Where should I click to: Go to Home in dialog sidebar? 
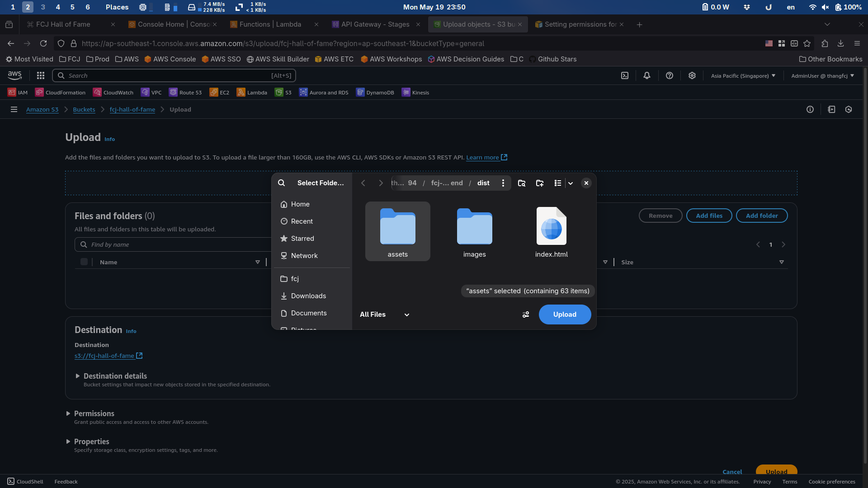pyautogui.click(x=312, y=204)
